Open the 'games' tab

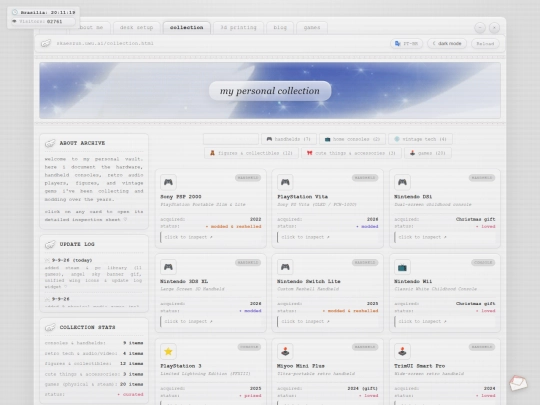(312, 28)
